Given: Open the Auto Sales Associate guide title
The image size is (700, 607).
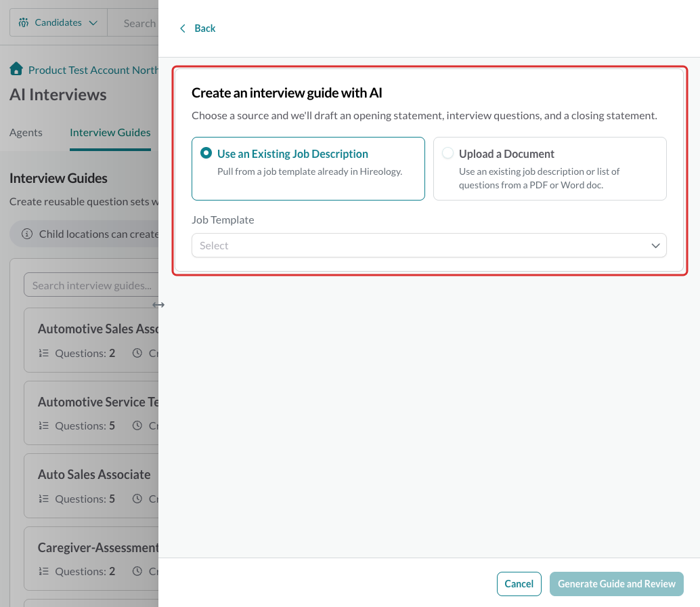Looking at the screenshot, I should pyautogui.click(x=94, y=474).
